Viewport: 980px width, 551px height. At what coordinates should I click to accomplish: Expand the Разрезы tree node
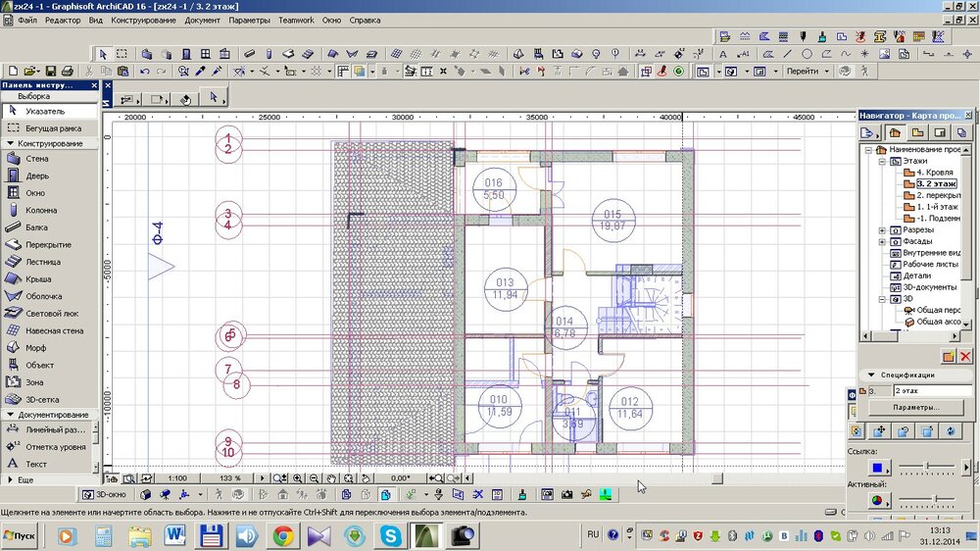882,230
